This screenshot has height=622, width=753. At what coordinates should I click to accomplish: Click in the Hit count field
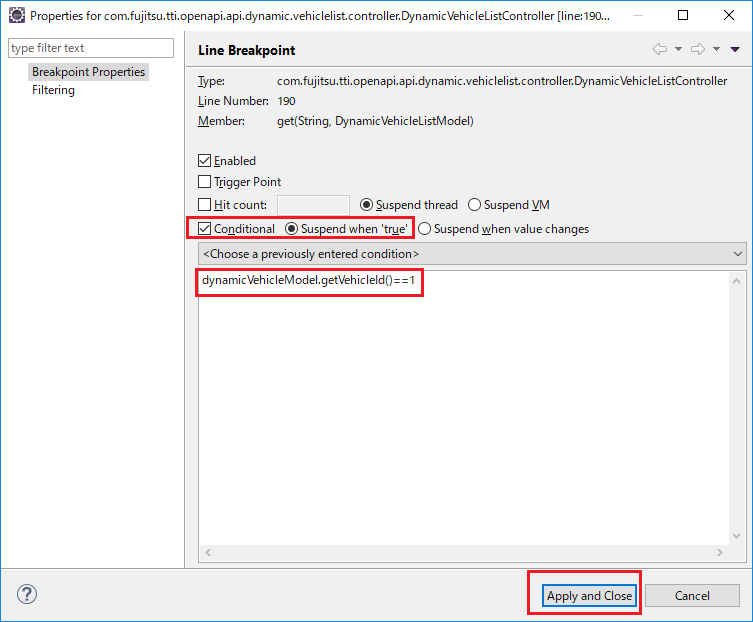pyautogui.click(x=313, y=205)
